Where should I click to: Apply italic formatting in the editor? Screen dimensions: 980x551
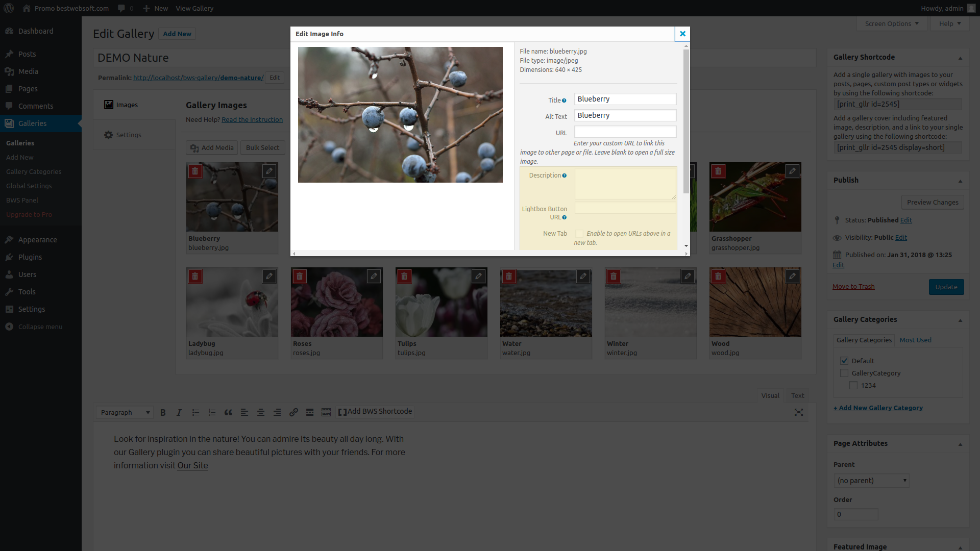(179, 412)
